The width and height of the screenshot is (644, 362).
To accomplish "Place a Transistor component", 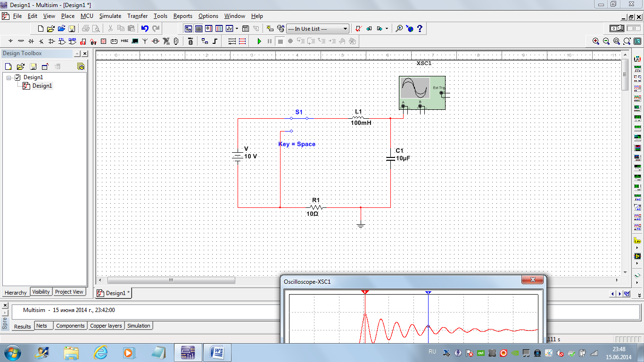I will click(x=41, y=41).
